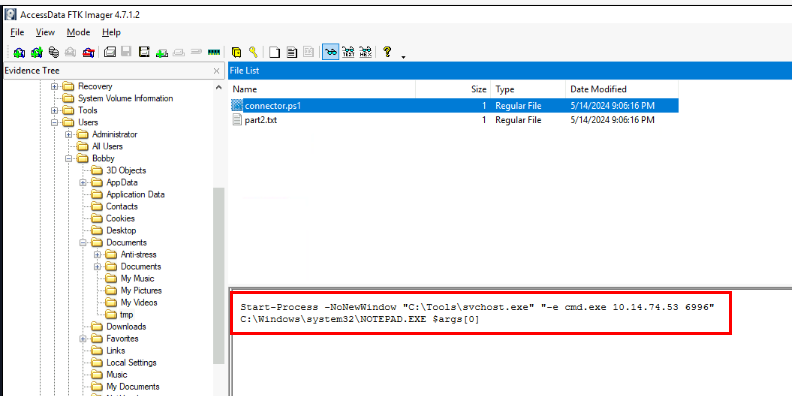Select the Links folder

pos(116,351)
